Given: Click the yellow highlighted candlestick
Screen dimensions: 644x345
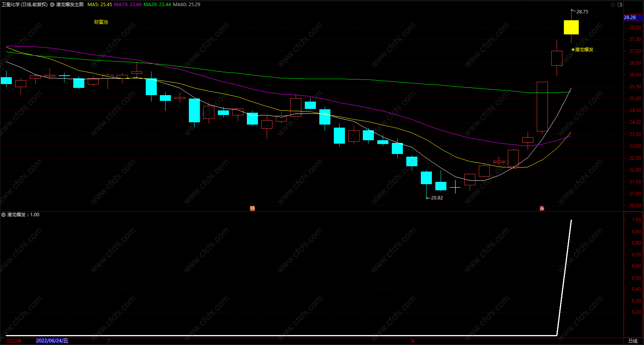Looking at the screenshot, I should click(571, 27).
